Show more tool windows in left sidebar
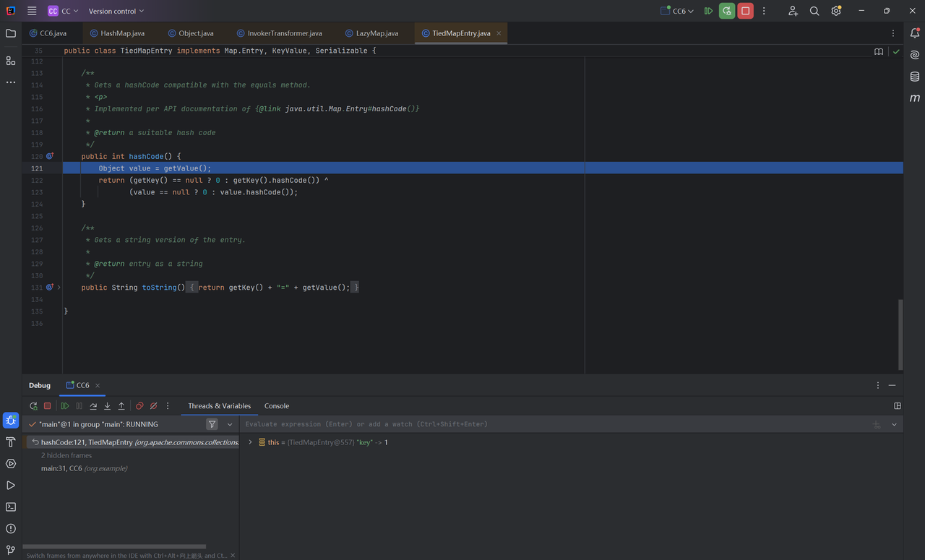 [11, 82]
